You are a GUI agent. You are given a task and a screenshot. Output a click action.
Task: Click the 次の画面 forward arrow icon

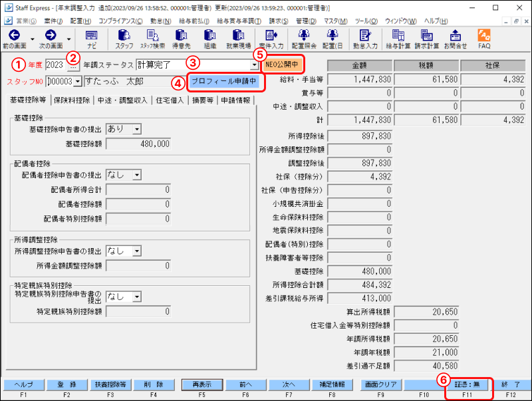[50, 35]
